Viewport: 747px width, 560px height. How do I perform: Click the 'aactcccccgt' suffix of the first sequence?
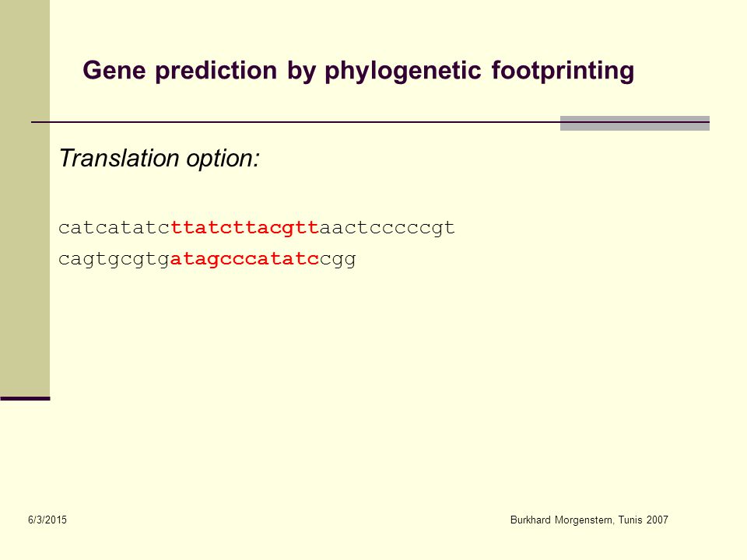click(x=387, y=228)
